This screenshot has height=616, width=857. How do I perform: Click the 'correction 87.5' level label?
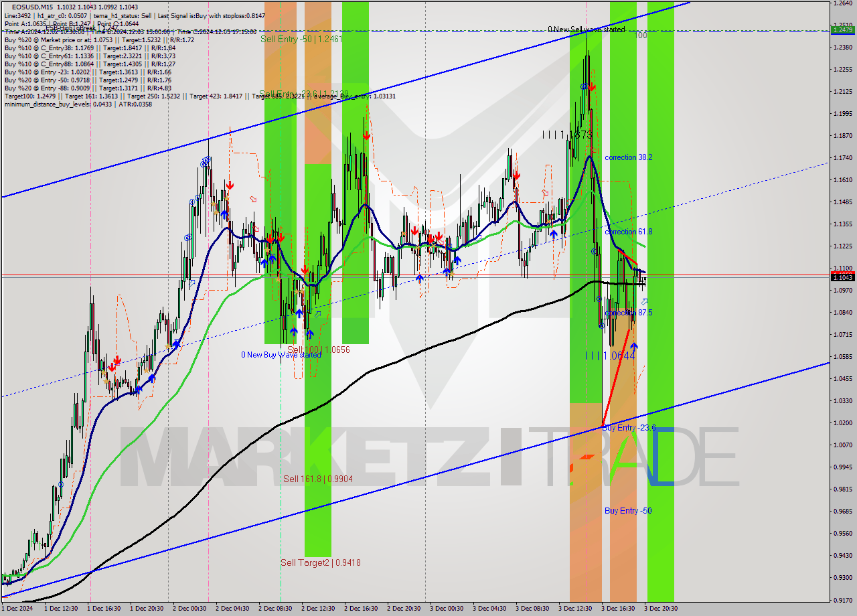tap(628, 313)
